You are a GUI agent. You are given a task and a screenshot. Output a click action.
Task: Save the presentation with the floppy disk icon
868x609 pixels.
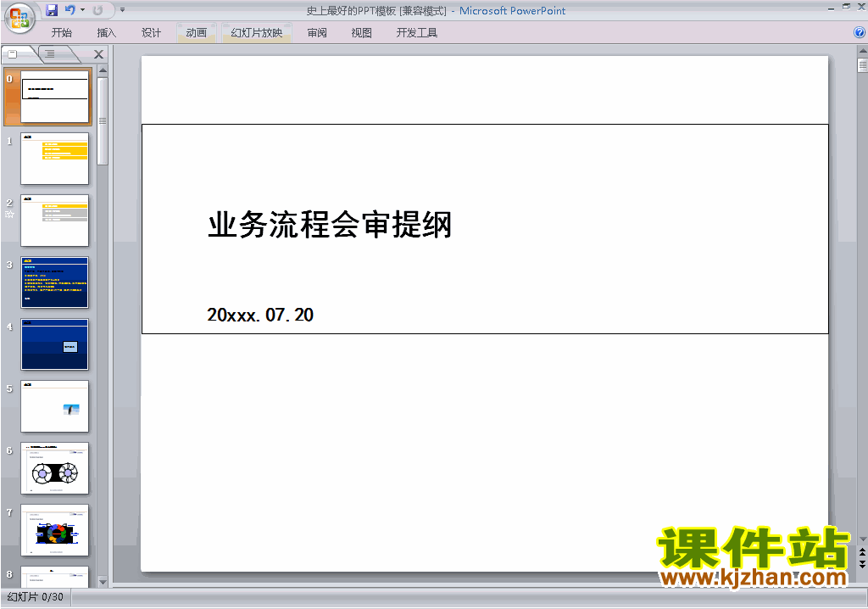(x=52, y=10)
